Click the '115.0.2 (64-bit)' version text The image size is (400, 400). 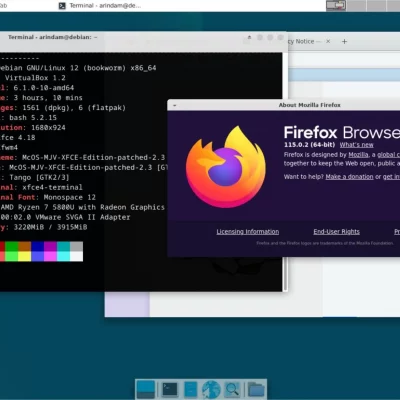[x=309, y=145]
